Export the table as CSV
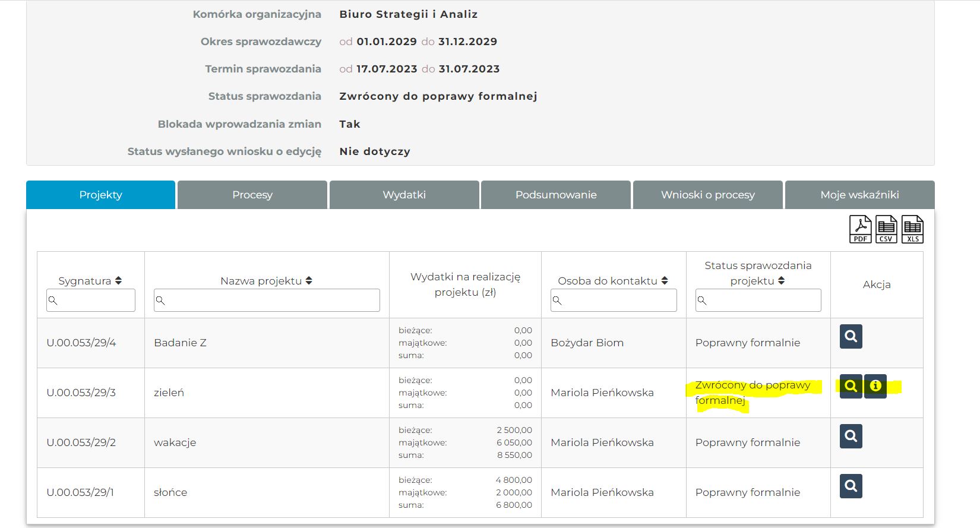 886,229
